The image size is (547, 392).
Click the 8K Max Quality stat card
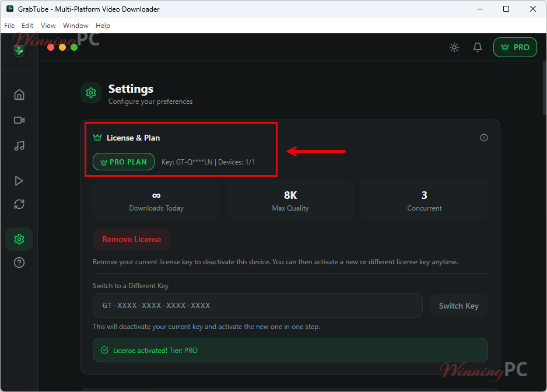pyautogui.click(x=290, y=199)
